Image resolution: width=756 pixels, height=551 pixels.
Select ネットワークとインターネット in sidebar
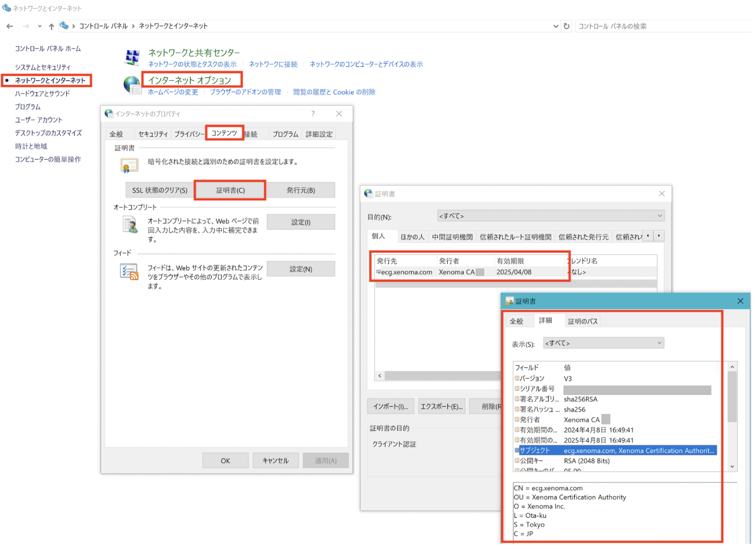click(50, 81)
